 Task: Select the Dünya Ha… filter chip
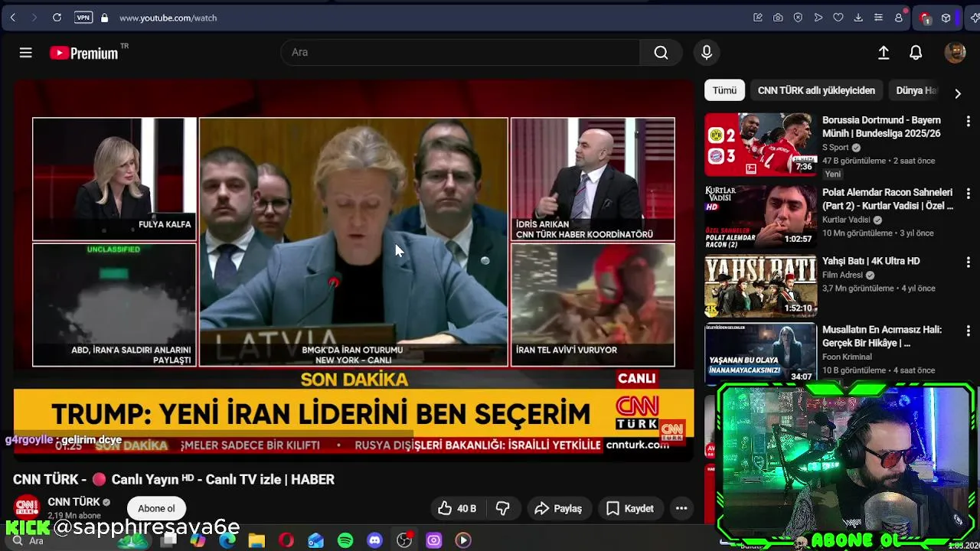[x=916, y=90]
